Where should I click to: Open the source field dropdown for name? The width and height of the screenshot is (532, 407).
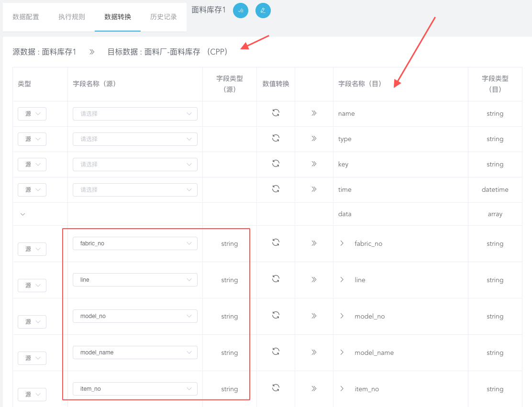pos(135,114)
